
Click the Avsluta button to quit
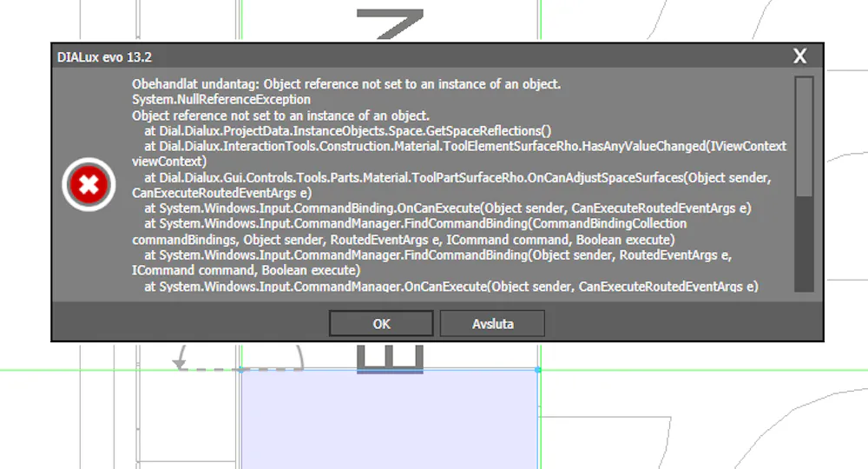coord(492,323)
